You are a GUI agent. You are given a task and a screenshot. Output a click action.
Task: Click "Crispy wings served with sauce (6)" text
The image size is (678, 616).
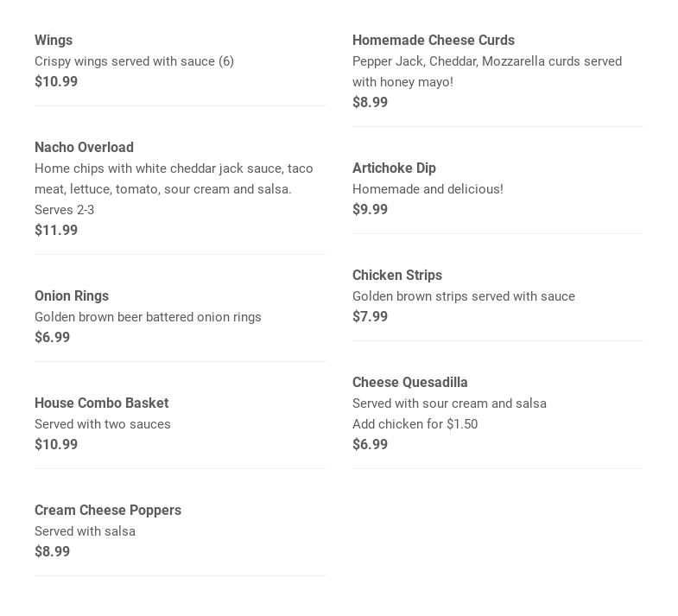pyautogui.click(x=134, y=61)
